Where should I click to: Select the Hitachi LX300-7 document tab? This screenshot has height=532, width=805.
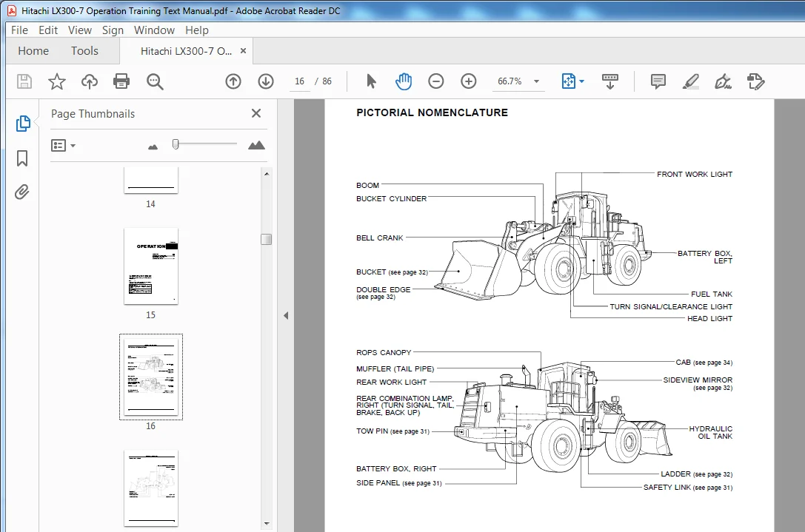(186, 51)
